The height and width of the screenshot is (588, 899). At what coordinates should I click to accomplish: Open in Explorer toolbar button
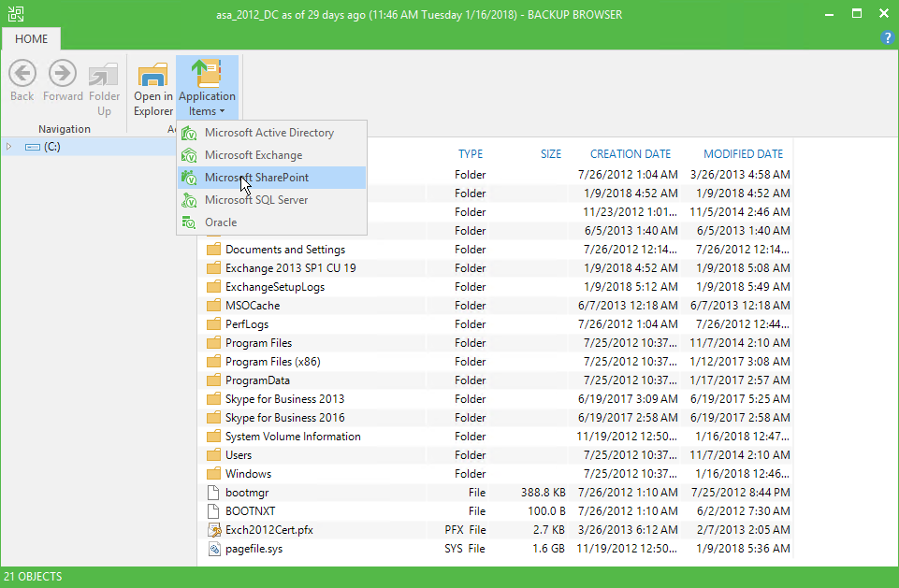click(153, 89)
